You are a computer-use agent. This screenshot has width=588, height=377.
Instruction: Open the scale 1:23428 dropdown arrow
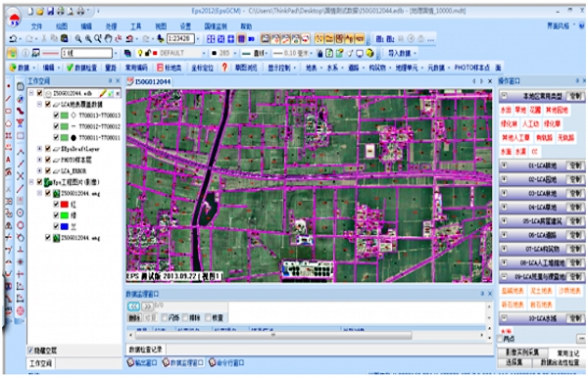click(198, 38)
